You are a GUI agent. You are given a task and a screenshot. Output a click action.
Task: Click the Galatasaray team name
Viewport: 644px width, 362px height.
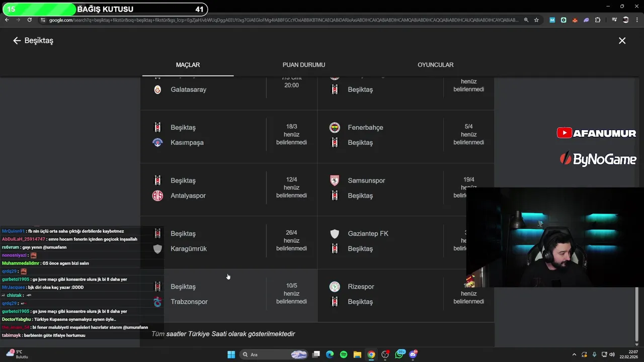click(188, 89)
